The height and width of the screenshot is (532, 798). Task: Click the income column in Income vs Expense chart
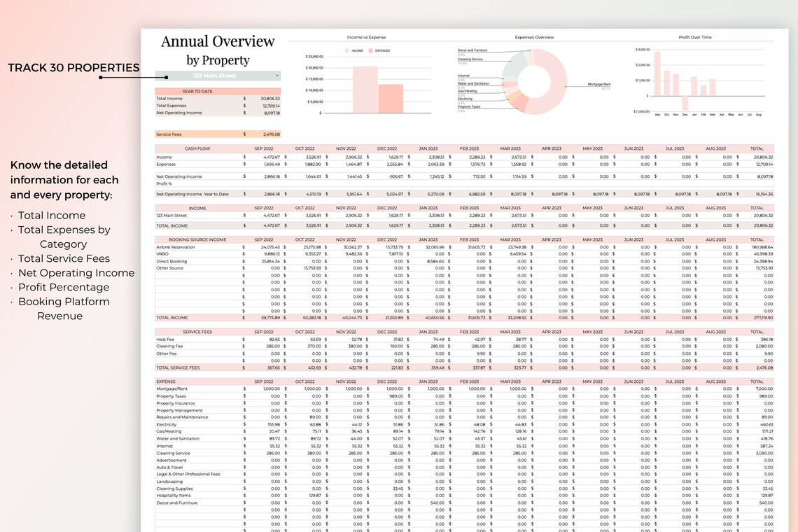click(365, 90)
